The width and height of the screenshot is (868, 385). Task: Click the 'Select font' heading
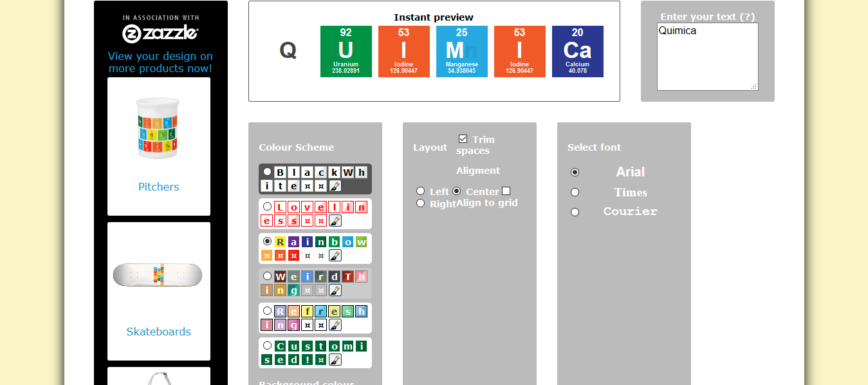pos(594,147)
